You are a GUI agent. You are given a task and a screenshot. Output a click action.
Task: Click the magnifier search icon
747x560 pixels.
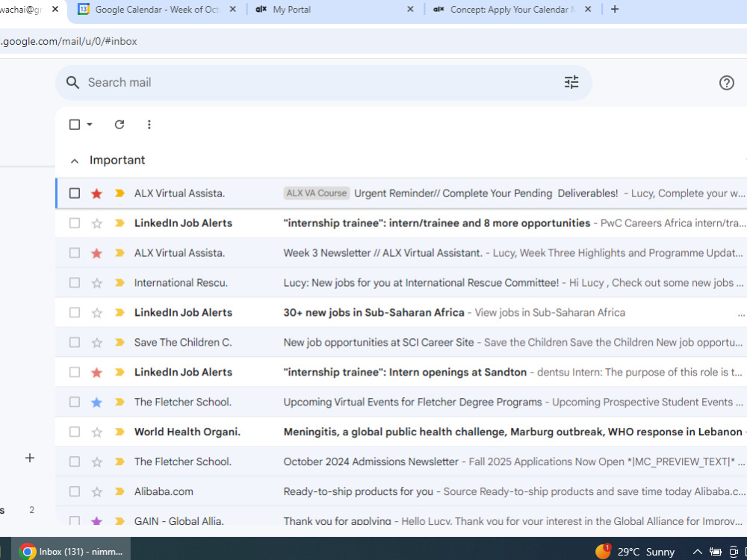[x=72, y=82]
